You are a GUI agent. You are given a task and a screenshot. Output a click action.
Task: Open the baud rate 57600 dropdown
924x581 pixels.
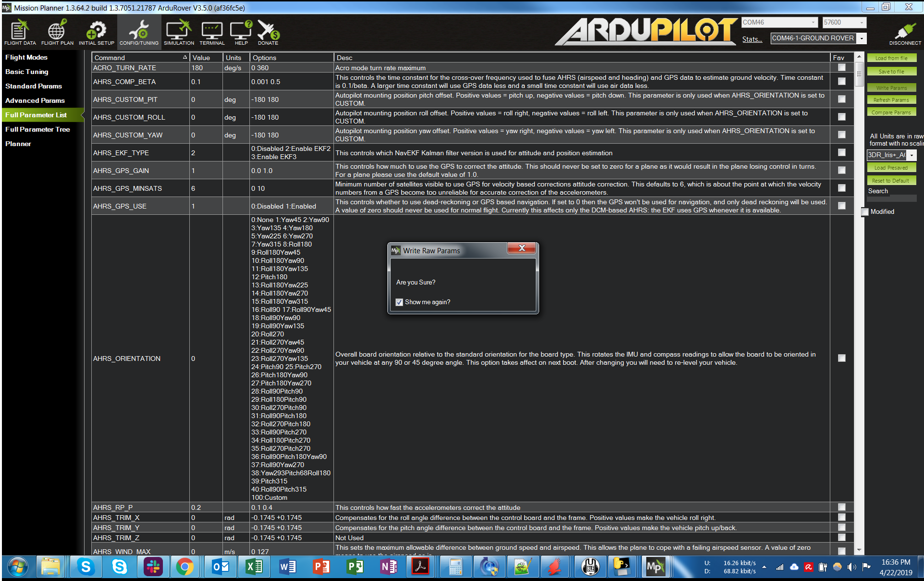tap(862, 22)
